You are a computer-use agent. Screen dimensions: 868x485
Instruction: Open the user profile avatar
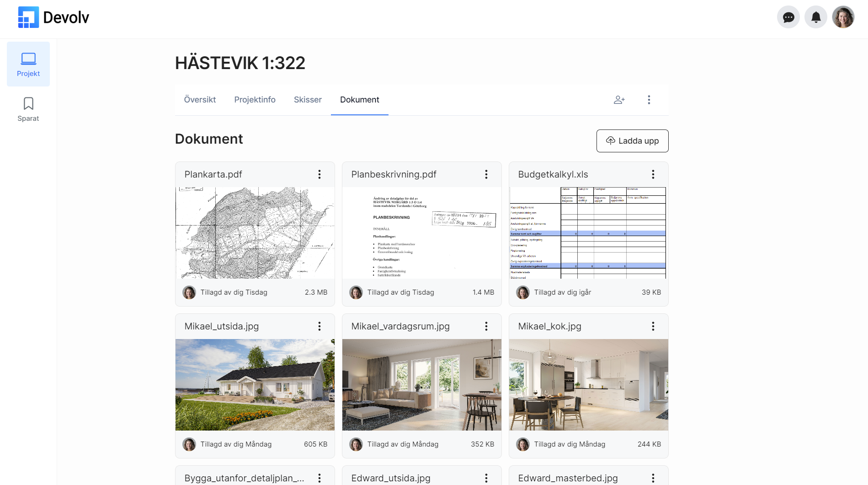coord(843,17)
